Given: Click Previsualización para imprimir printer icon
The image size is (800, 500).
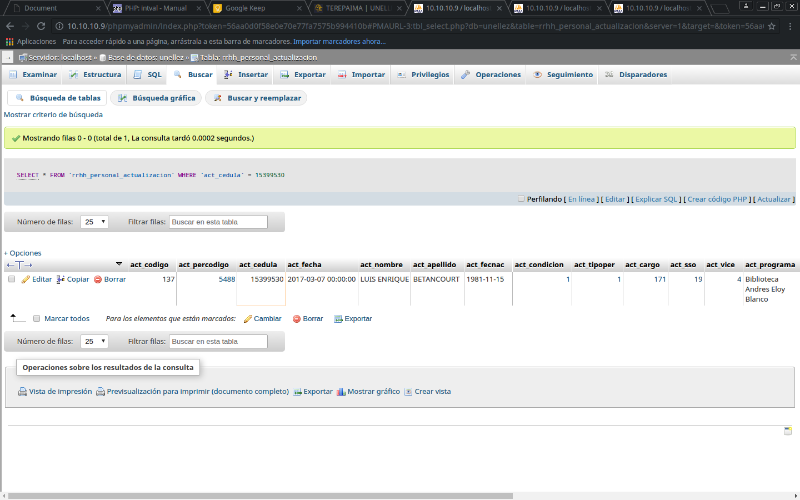Looking at the screenshot, I should coord(101,392).
